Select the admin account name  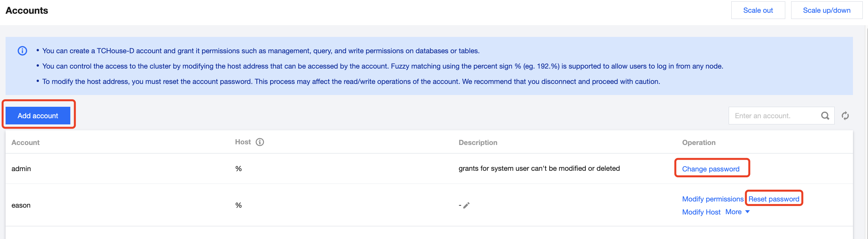[21, 169]
